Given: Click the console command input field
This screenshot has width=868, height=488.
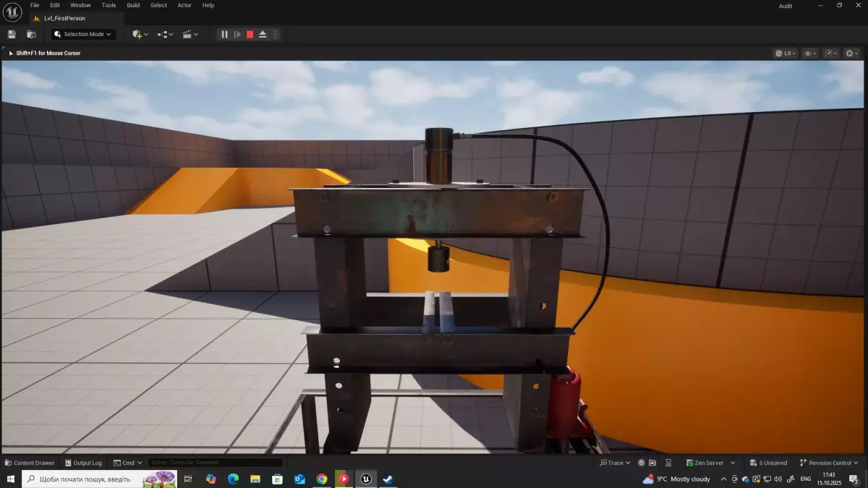Looking at the screenshot, I should point(213,463).
